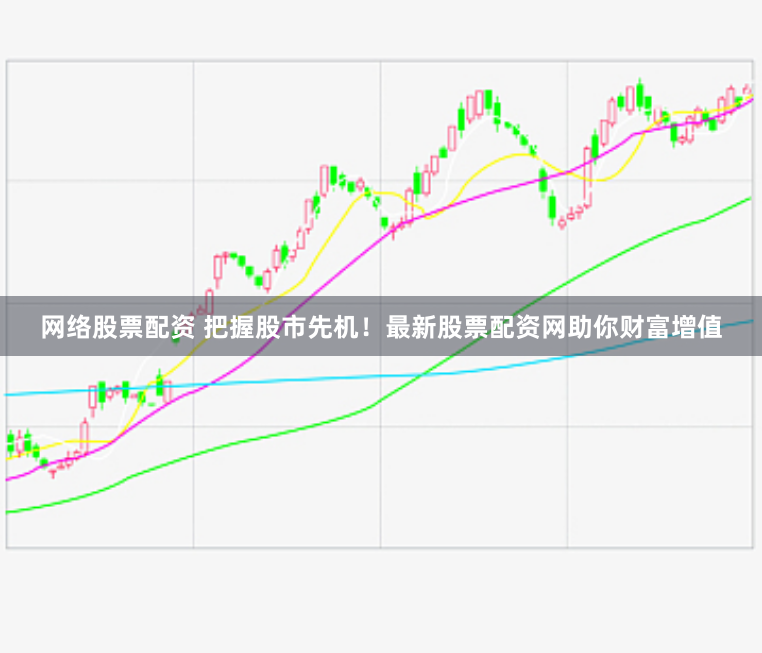Click right end of gray banner overlay
The height and width of the screenshot is (653, 762).
tap(755, 327)
